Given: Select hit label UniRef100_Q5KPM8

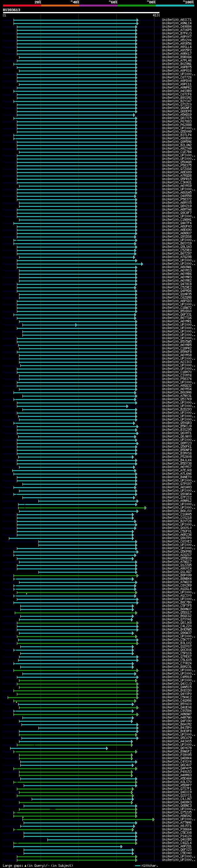Looking at the screenshot, I should pyautogui.click(x=177, y=552).
